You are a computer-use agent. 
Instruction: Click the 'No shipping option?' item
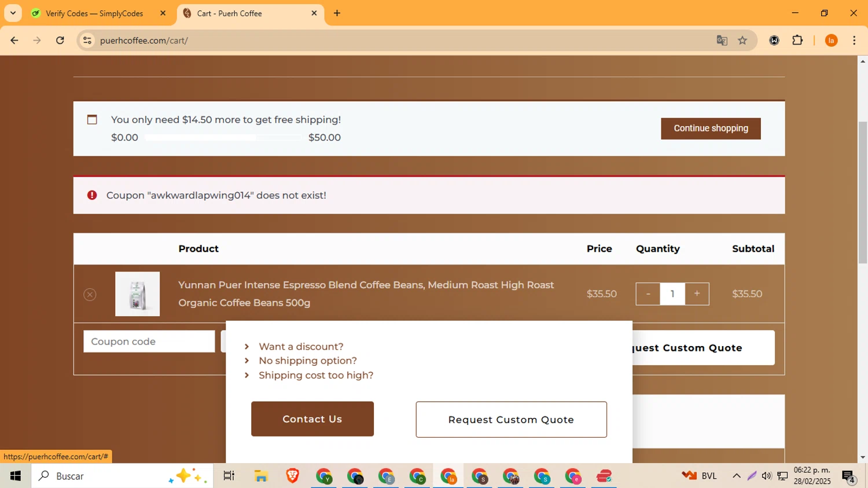click(x=308, y=361)
